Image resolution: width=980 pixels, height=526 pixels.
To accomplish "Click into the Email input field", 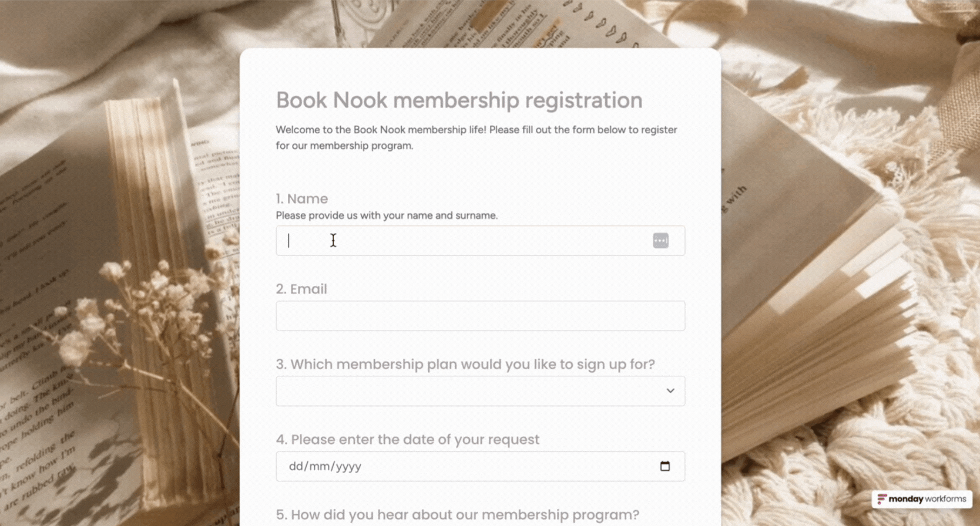I will (x=480, y=316).
